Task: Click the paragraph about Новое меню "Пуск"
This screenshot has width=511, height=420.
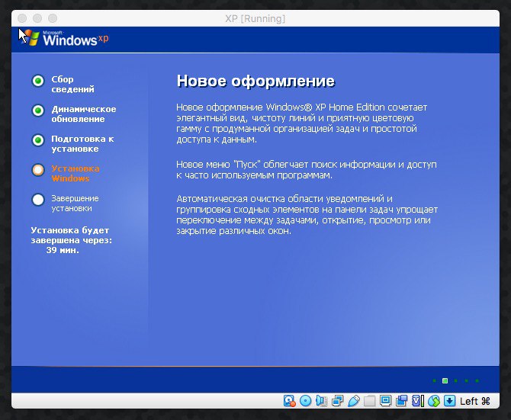Action: click(307, 170)
